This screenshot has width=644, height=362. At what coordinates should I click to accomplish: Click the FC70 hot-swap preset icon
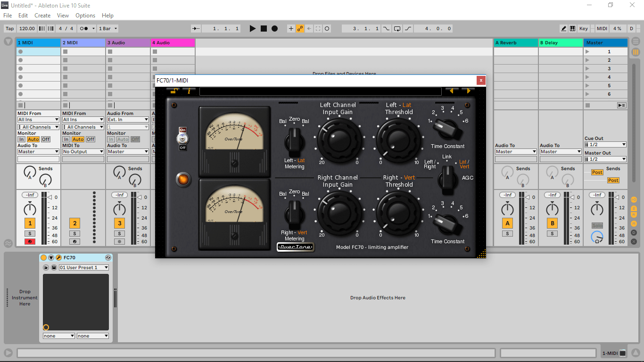coord(108,258)
